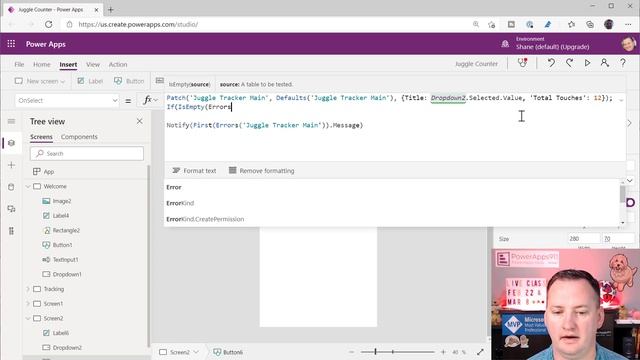Open the App checker stethoscope icon
This screenshot has width=640, height=360.
point(522,63)
